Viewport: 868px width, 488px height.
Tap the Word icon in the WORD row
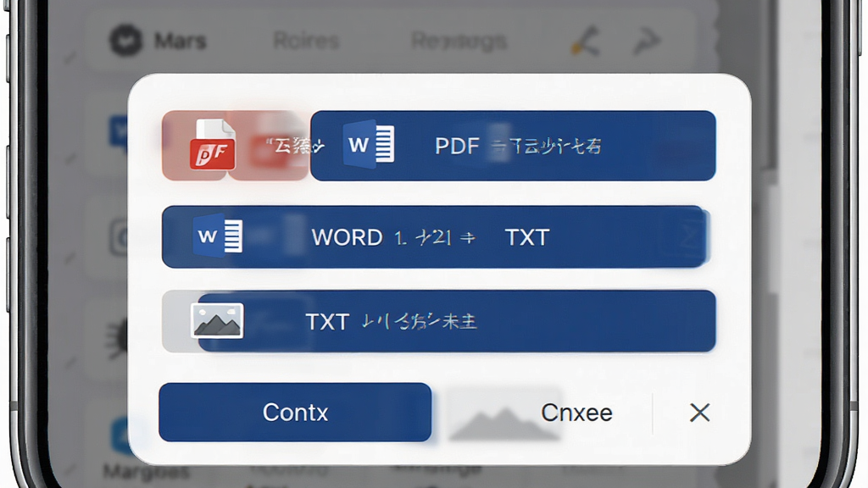click(x=218, y=236)
